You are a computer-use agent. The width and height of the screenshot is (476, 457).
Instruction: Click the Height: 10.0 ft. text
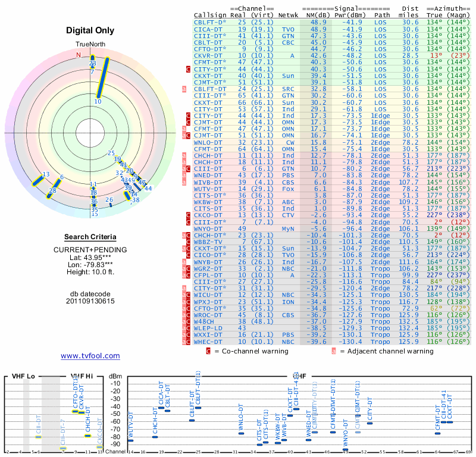point(90,272)
